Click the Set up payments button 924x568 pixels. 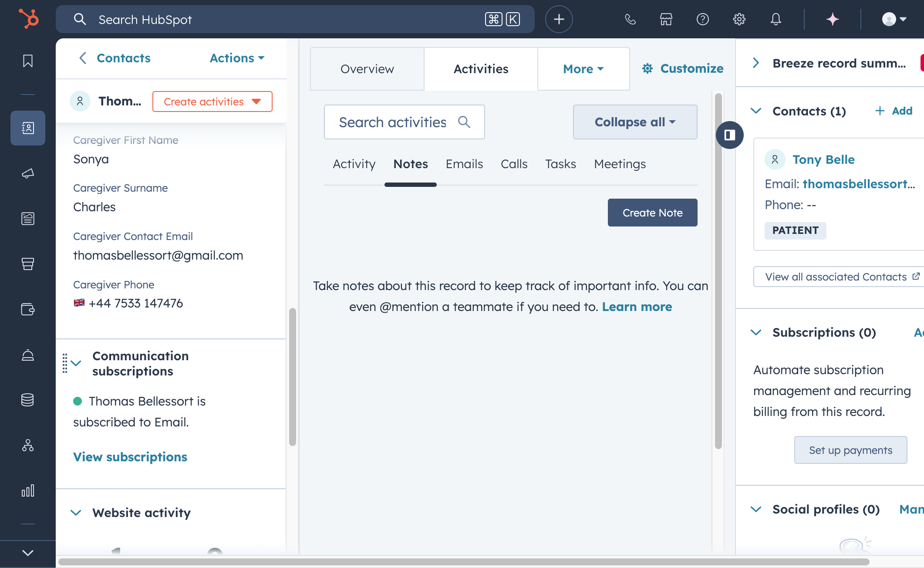pyautogui.click(x=850, y=450)
